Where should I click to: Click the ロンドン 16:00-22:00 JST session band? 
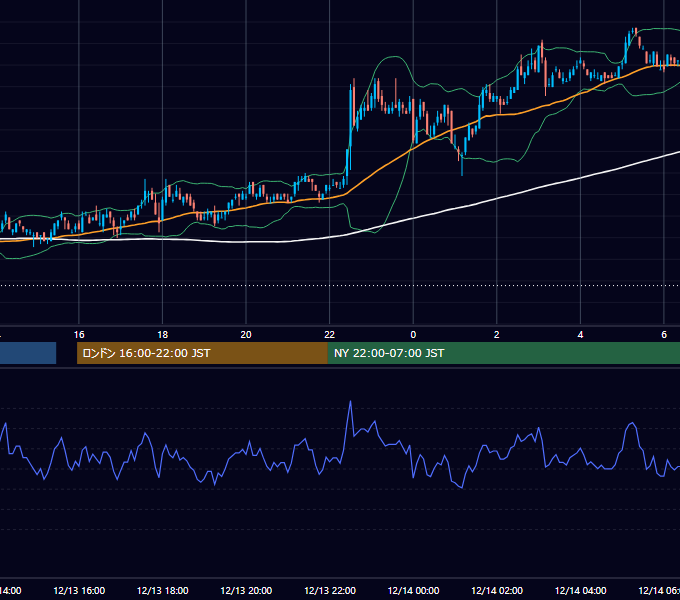202,353
